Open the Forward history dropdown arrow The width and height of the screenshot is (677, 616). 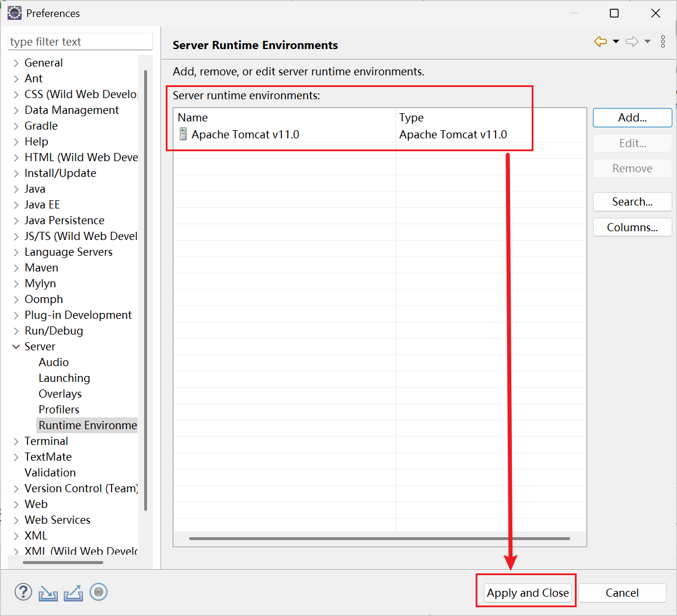pos(648,41)
